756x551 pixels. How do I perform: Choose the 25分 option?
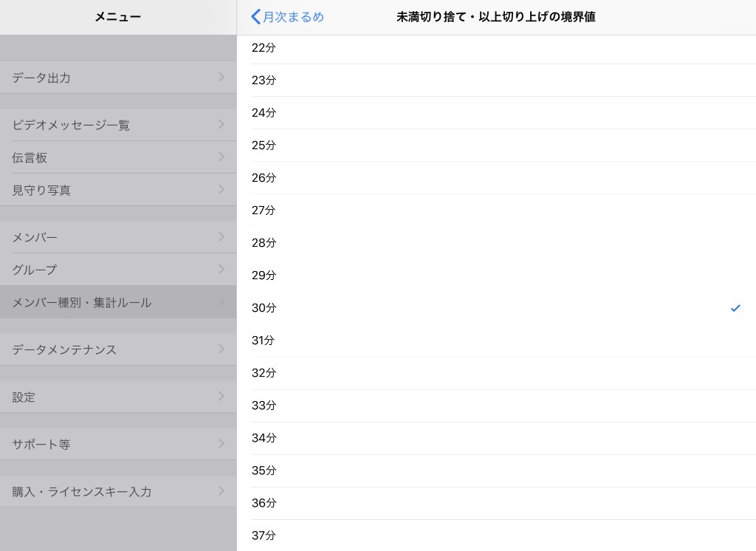point(264,146)
